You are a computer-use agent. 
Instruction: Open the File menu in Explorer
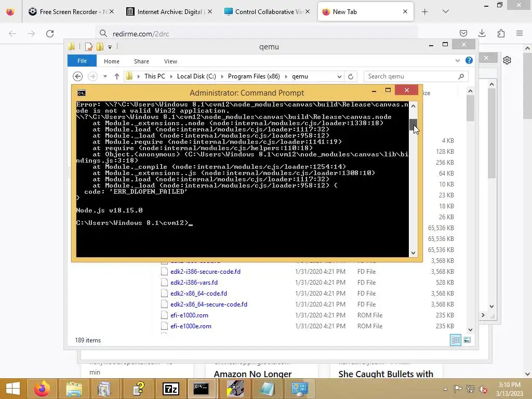[82, 61]
